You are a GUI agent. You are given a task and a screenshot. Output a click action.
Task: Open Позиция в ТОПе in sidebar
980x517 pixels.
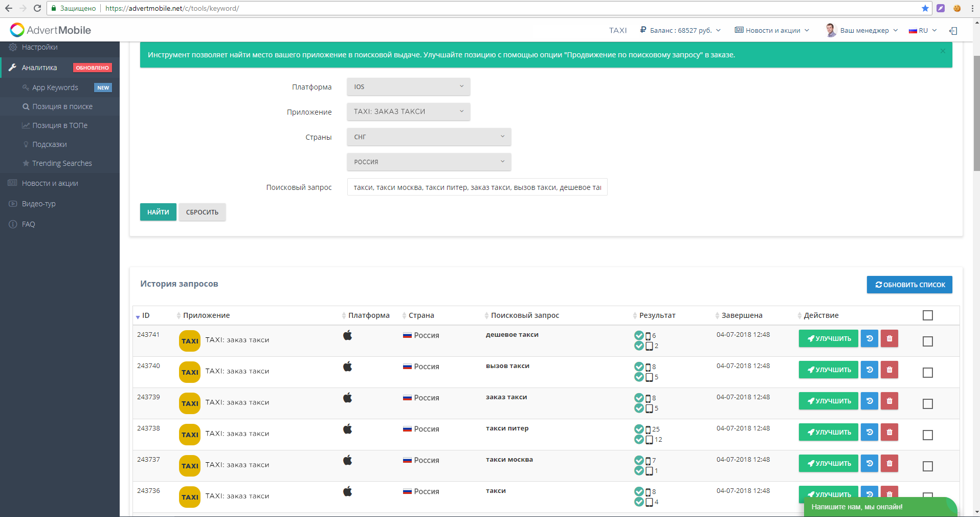tap(60, 125)
